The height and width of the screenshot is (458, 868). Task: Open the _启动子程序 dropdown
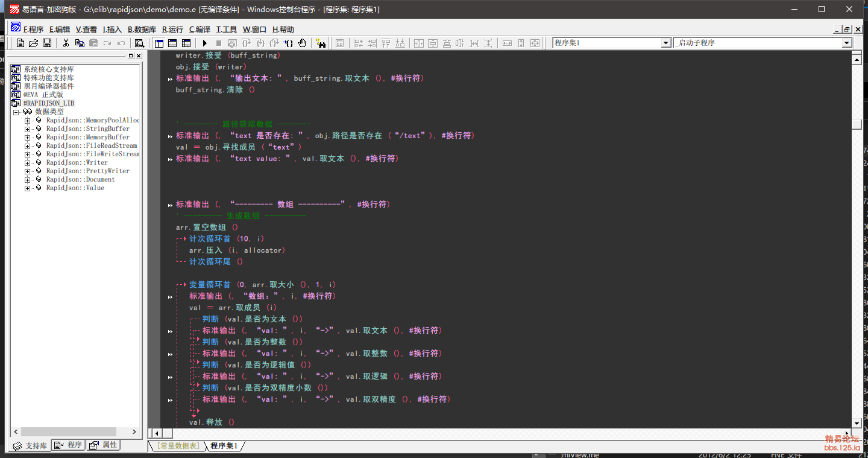pos(847,43)
